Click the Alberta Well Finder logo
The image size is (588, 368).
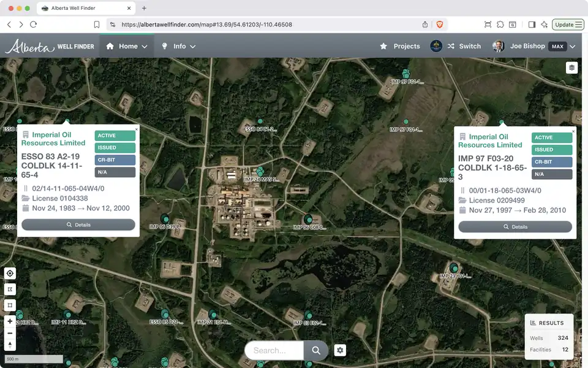click(x=50, y=46)
